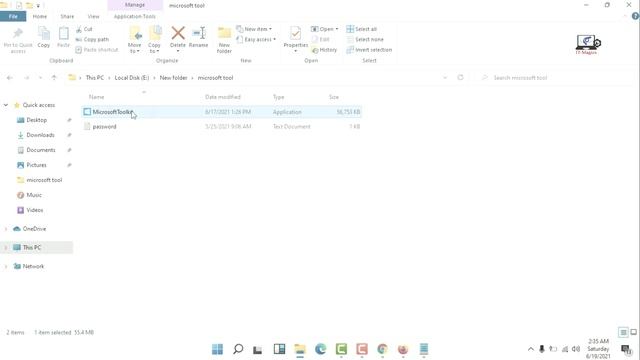This screenshot has height=360, width=640.
Task: Click Local Disk (E:) breadcrumb
Action: click(131, 78)
